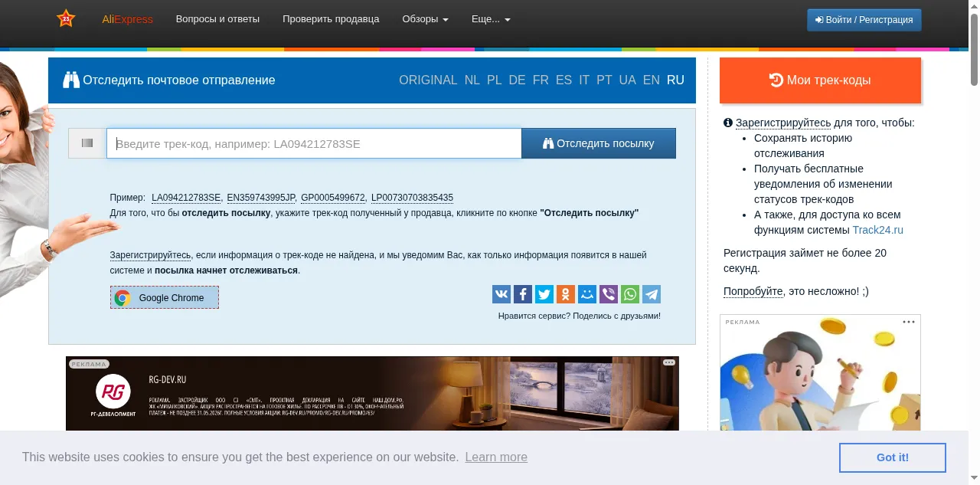
Task: Switch language to IT
Action: coord(585,80)
